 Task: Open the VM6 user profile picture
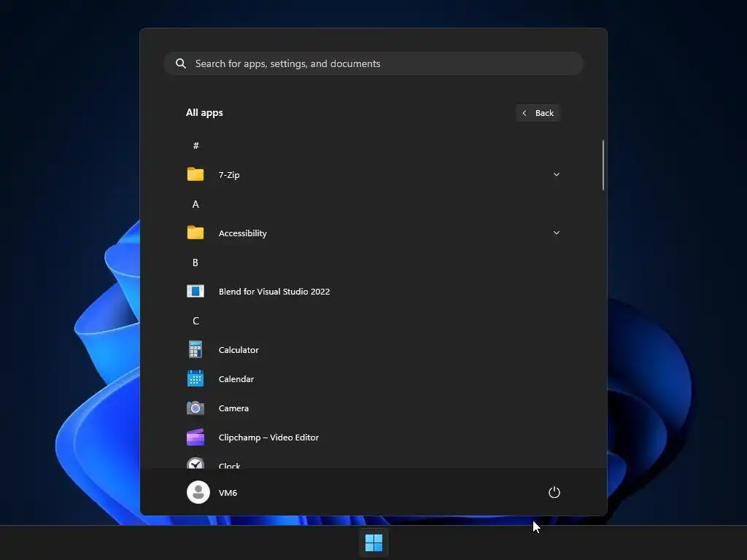point(198,492)
